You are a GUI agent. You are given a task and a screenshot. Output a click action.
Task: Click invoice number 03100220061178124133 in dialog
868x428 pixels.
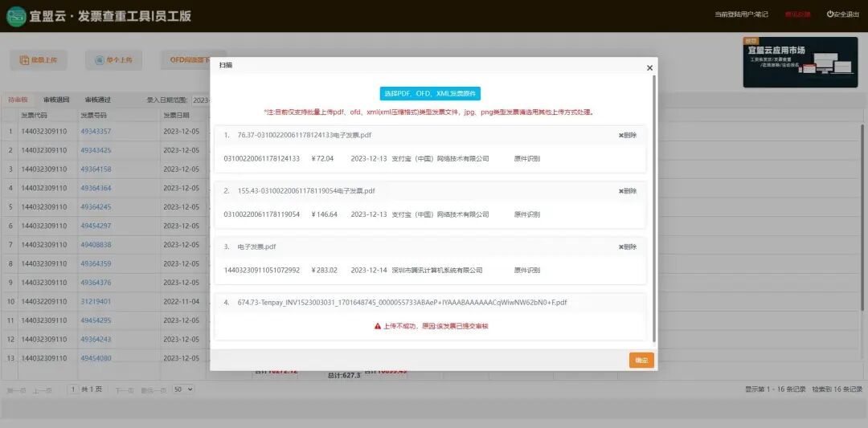[261, 159]
